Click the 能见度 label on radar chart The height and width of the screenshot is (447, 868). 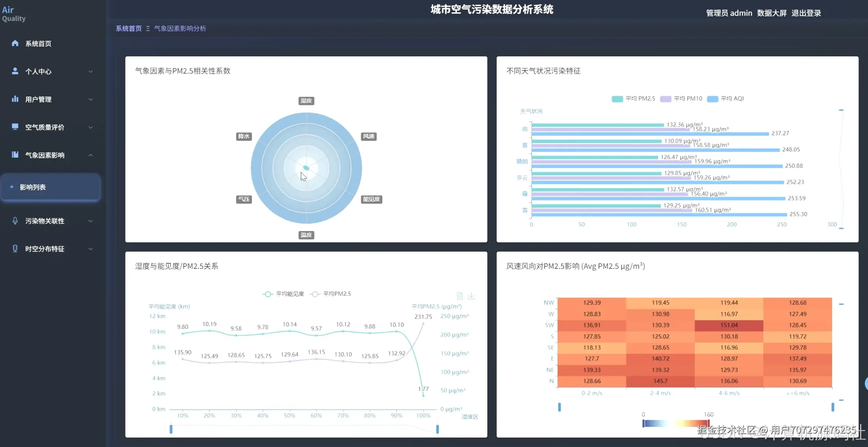(371, 199)
